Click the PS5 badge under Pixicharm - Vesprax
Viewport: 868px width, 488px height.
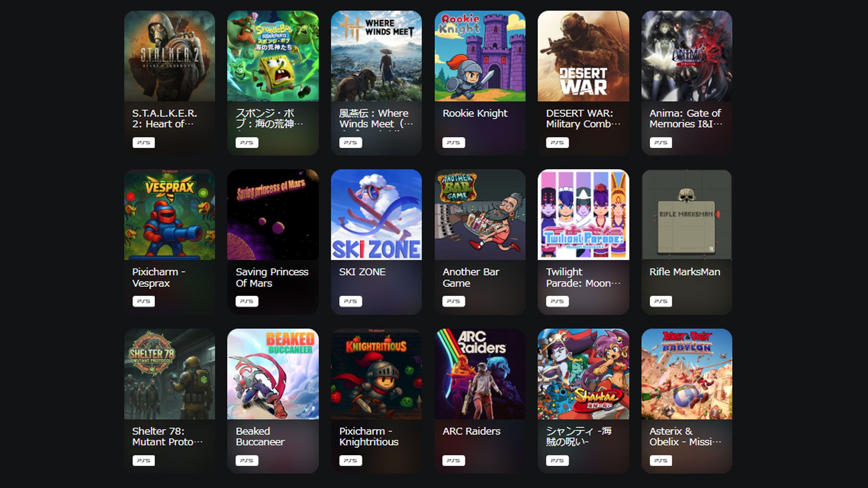[x=143, y=301]
